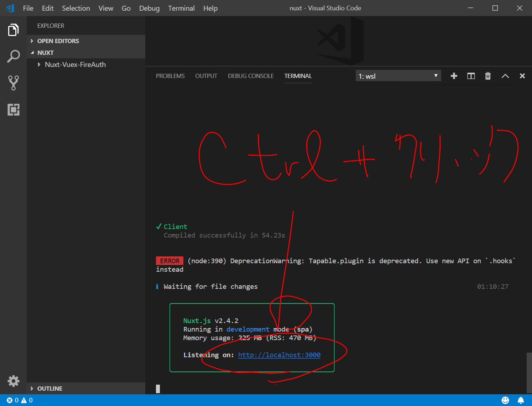Open the Manage gear settings icon
The image size is (532, 406).
pos(13,381)
